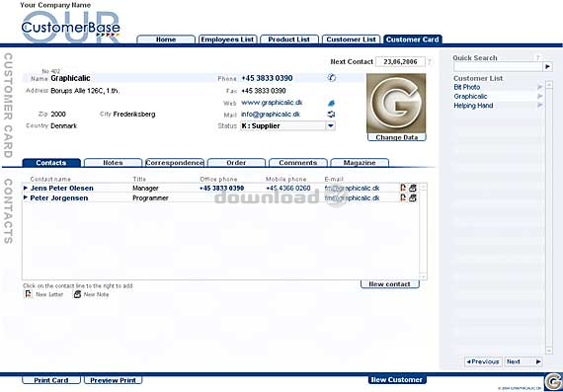The width and height of the screenshot is (563, 392).
Task: Click the send mail icon beside info@graphicalic.dk
Action: pos(331,115)
